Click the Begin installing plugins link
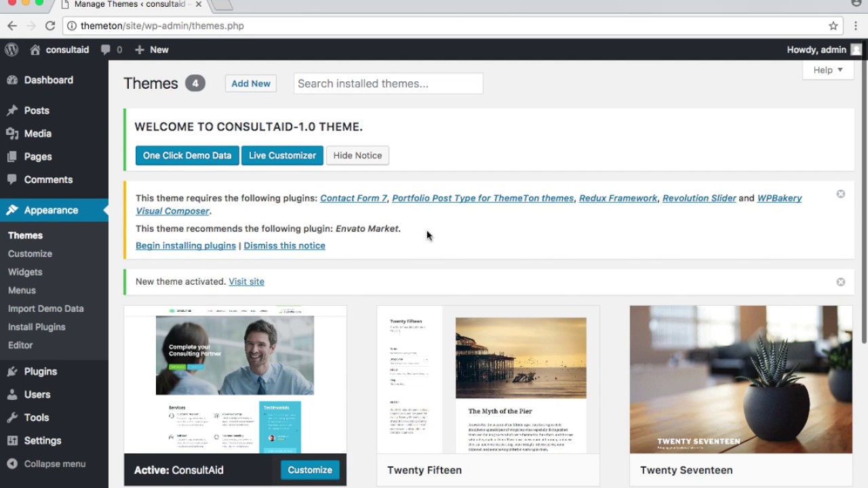 [186, 245]
